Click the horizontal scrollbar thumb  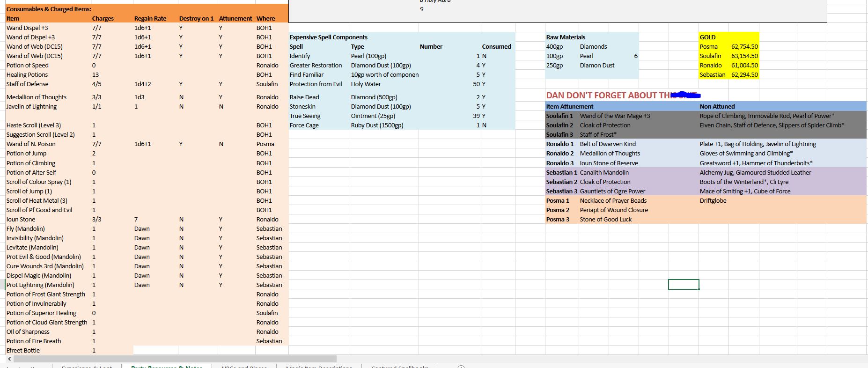(175, 359)
